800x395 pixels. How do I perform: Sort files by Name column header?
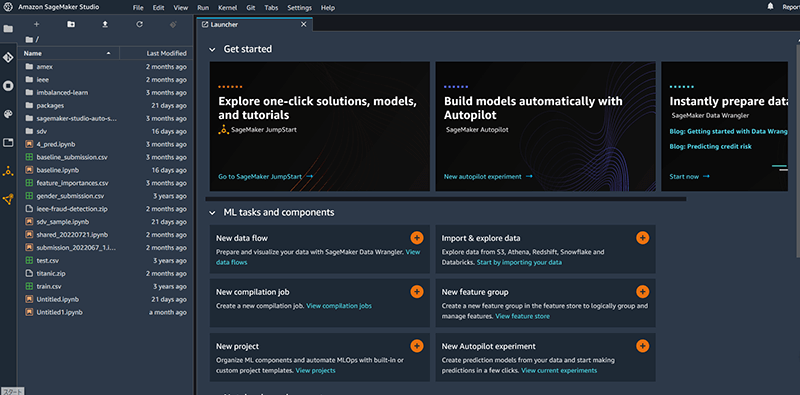[68, 53]
